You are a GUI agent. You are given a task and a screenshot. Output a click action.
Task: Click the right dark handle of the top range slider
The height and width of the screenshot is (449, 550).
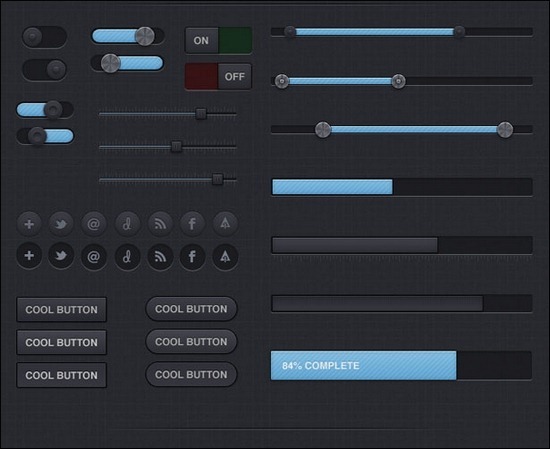(459, 32)
